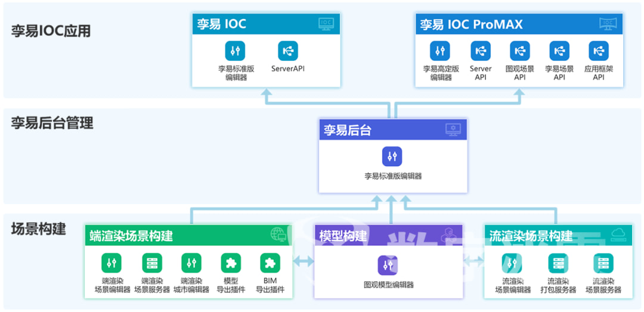644x312 pixels.
Task: Open the rightmost 流渲染场景服务器 icon
Action: pyautogui.click(x=603, y=263)
